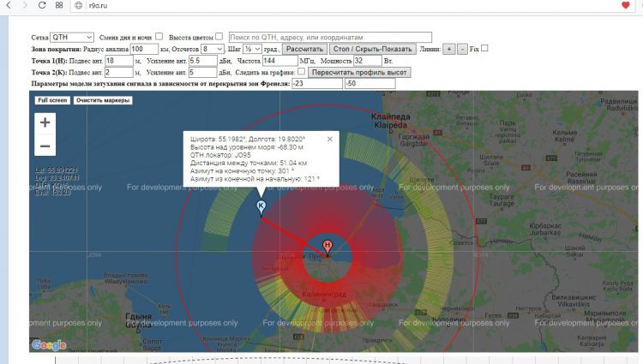
Task: Enable the Следить на графике checkbox
Action: pos(302,71)
